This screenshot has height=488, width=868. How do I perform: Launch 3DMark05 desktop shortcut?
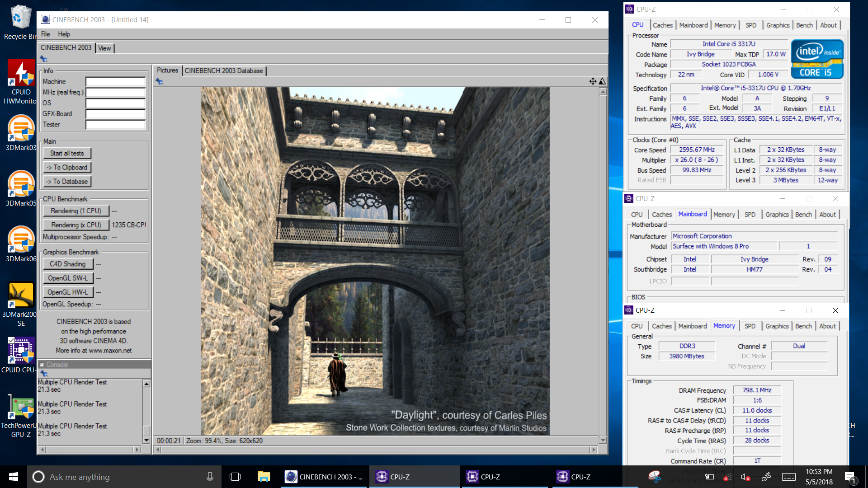click(20, 189)
